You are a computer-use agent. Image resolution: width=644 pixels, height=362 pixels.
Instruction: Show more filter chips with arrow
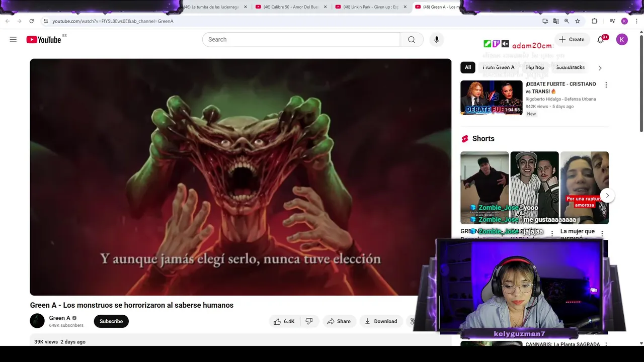[600, 68]
